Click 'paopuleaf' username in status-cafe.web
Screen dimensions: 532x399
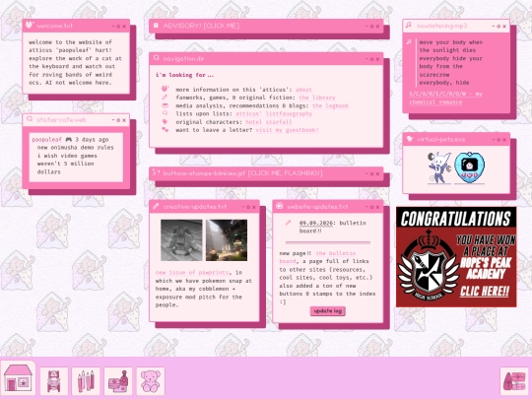click(x=47, y=140)
